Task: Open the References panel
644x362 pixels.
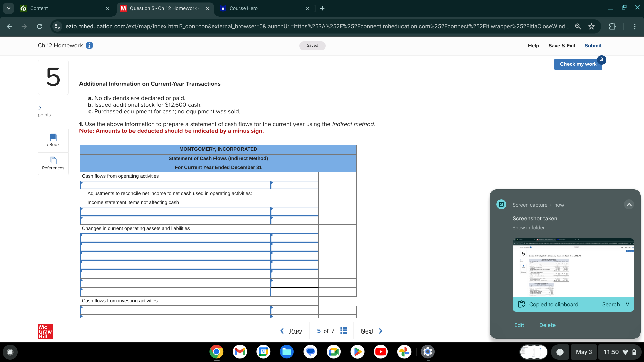Action: click(x=53, y=163)
